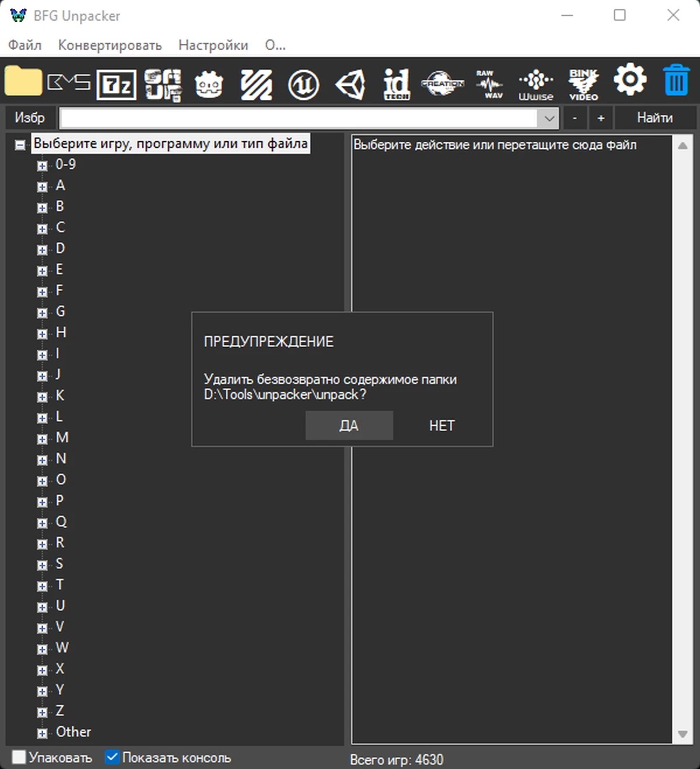The image size is (700, 769).
Task: Open the search dropdown arrow
Action: [x=548, y=118]
